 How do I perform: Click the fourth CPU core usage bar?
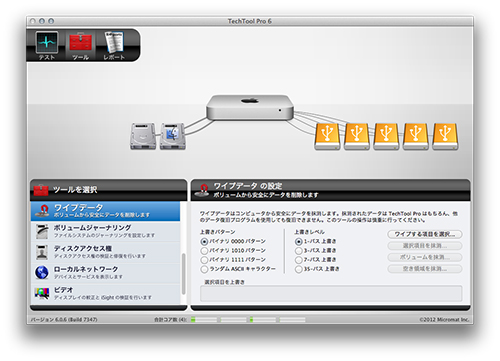(292, 320)
